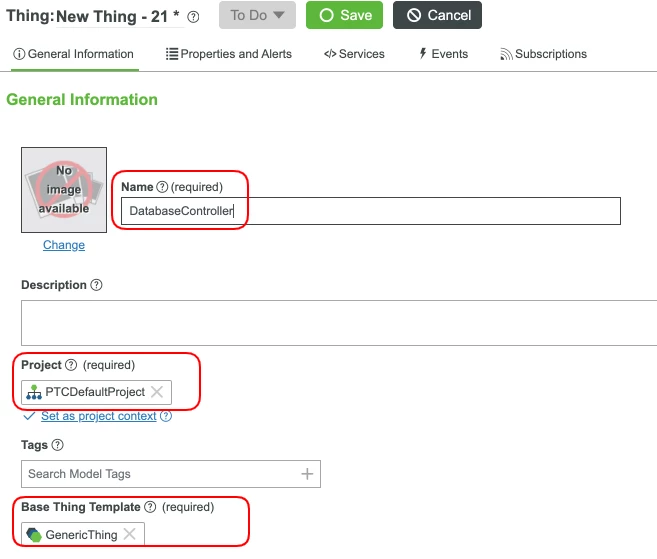This screenshot has width=657, height=559.
Task: Open help icon beside Description label
Action: 96,285
